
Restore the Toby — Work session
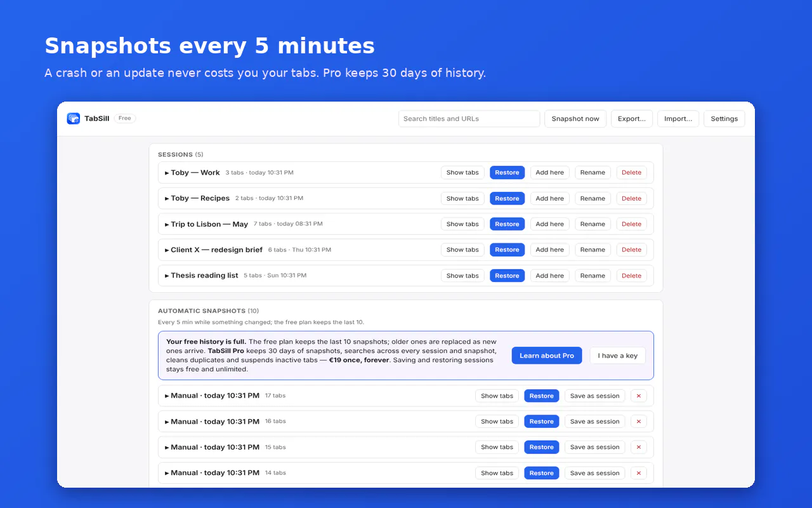pyautogui.click(x=507, y=173)
